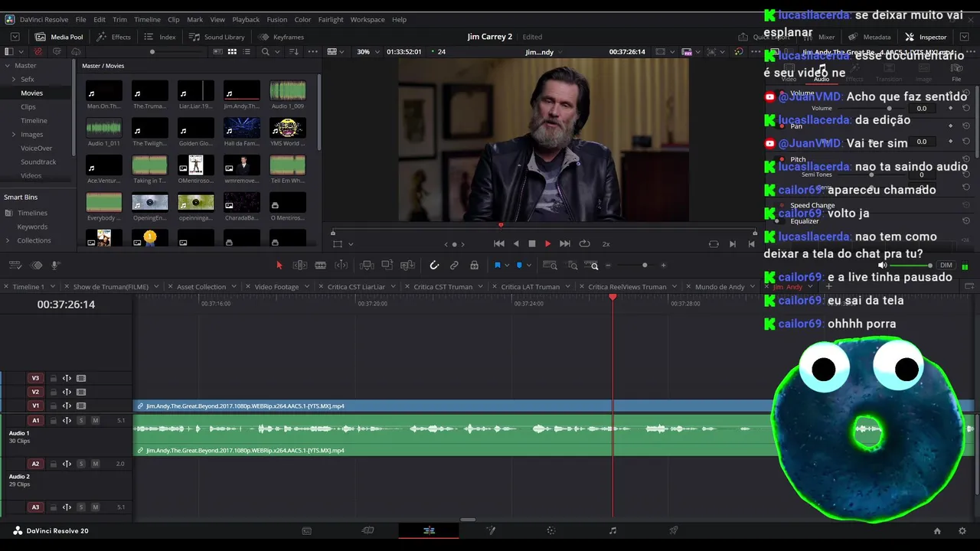Open the Sound Library panel
The image size is (980, 551).
(217, 37)
